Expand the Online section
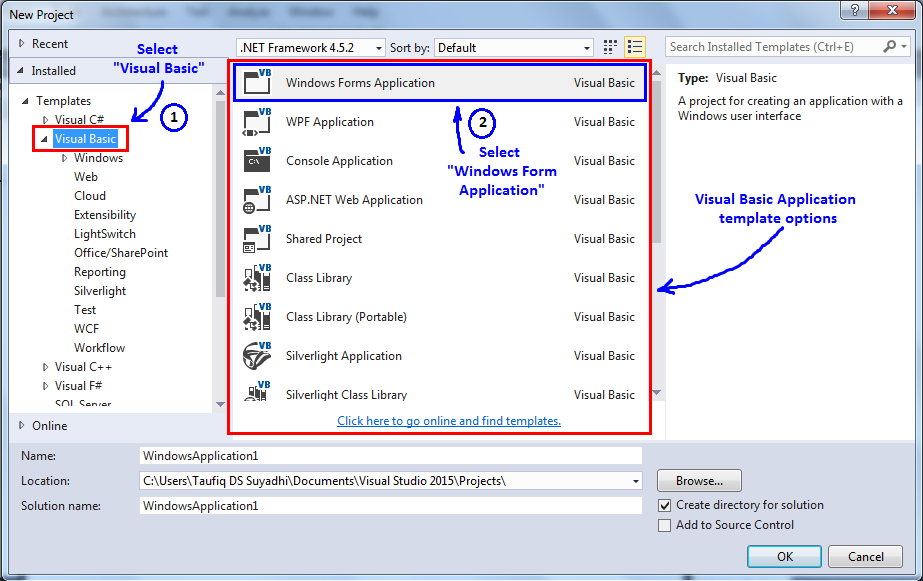 pos(22,426)
